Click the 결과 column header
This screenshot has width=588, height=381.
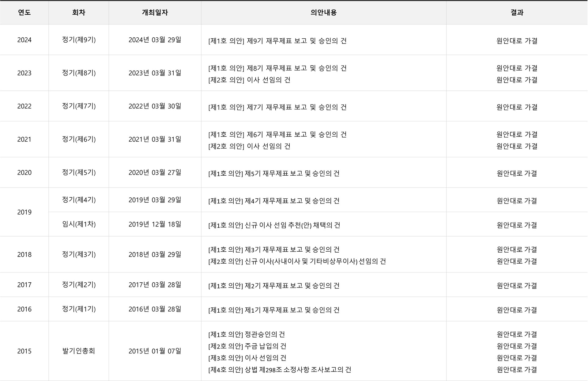click(x=517, y=13)
